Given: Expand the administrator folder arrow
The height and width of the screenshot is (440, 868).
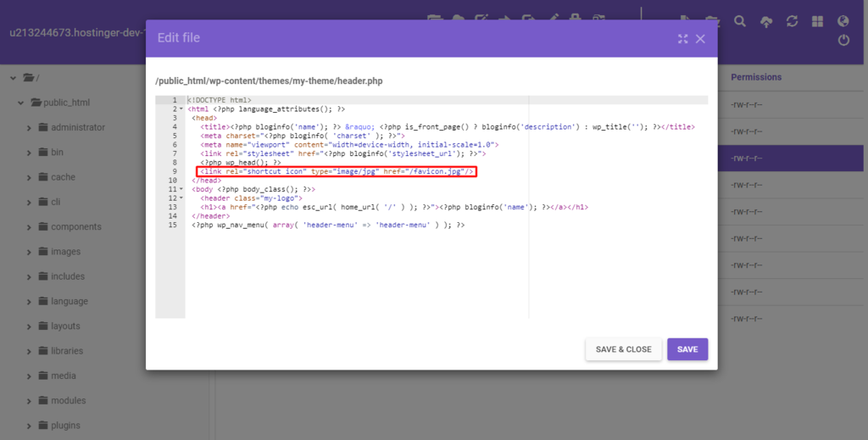Looking at the screenshot, I should pyautogui.click(x=29, y=128).
